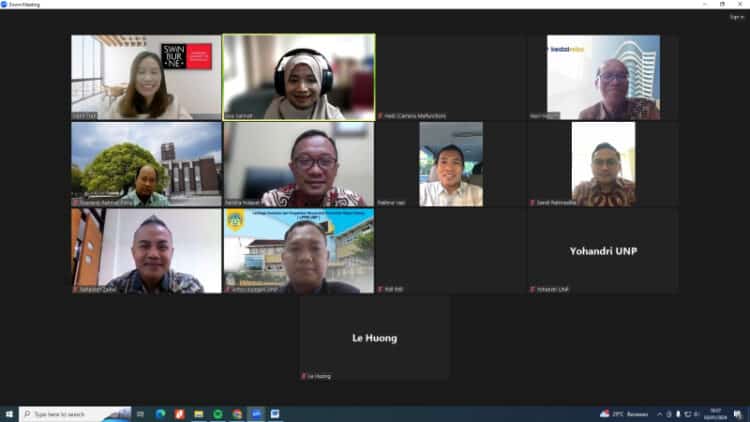Launch Microsoft Edge from the taskbar
The height and width of the screenshot is (422, 750).
coord(160,414)
